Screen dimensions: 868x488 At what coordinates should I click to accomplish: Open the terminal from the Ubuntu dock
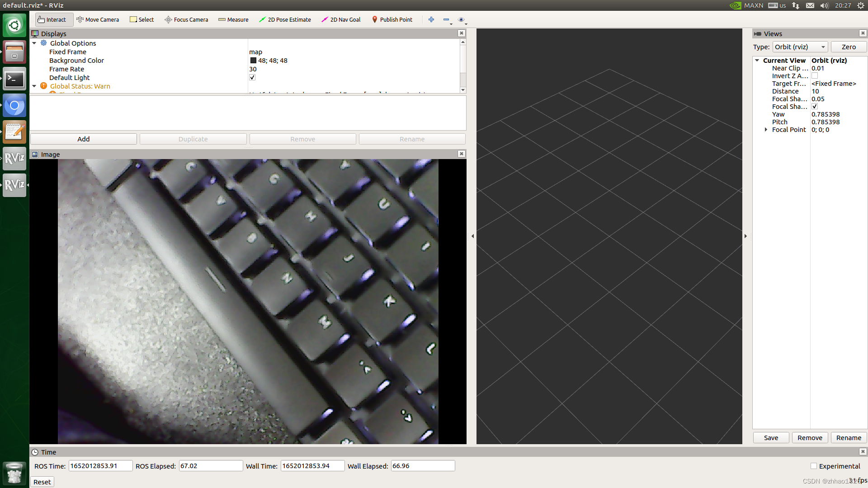click(x=14, y=79)
